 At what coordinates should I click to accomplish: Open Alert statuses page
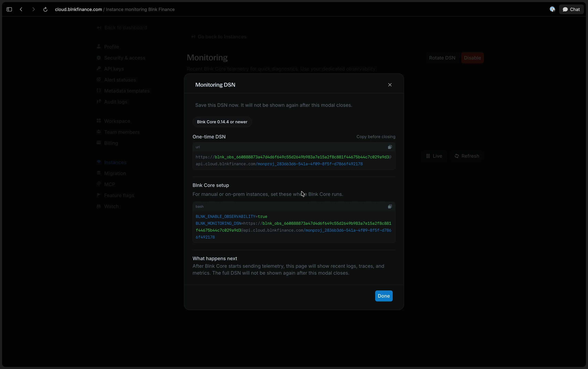(120, 80)
